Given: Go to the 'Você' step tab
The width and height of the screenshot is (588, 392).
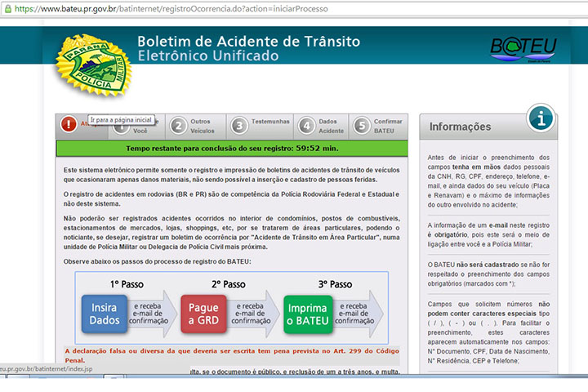Looking at the screenshot, I should point(140,131).
